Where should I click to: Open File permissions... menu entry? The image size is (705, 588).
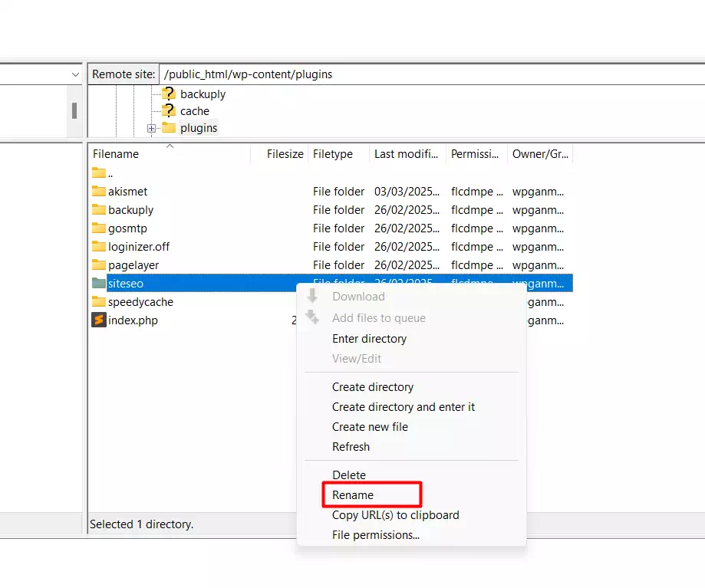pos(376,535)
